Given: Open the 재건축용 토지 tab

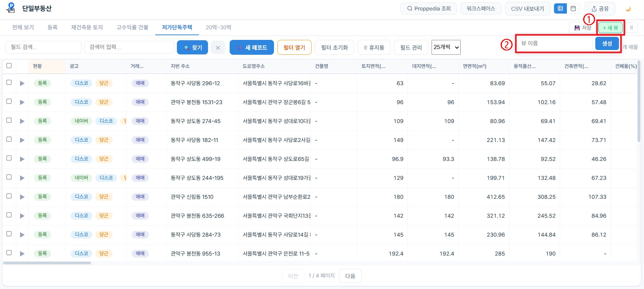Looking at the screenshot, I should (87, 27).
